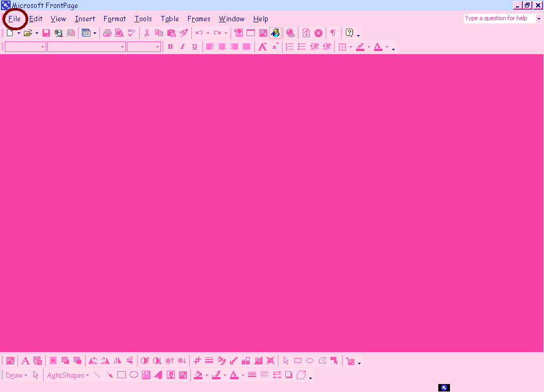The width and height of the screenshot is (544, 392).
Task: Open the Font name dropdown
Action: (x=122, y=47)
